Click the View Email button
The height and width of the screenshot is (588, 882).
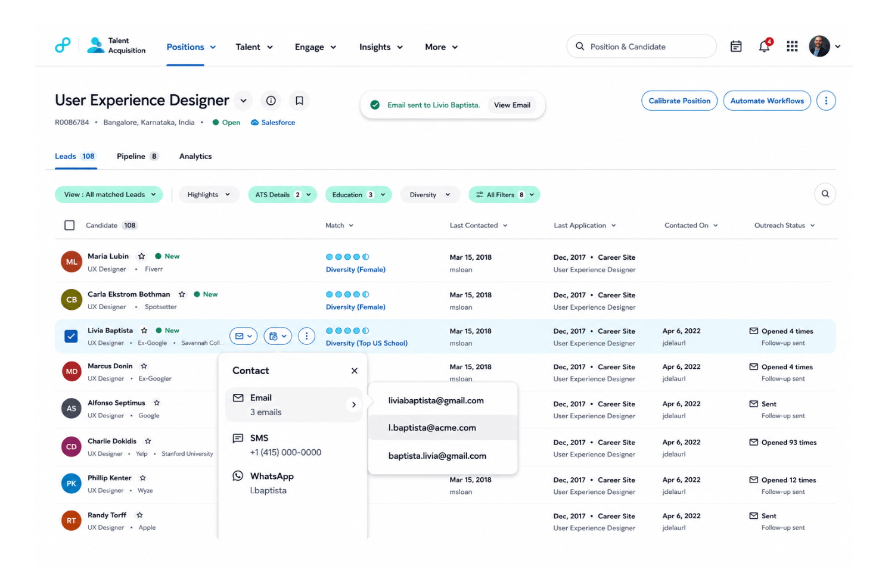coord(512,105)
